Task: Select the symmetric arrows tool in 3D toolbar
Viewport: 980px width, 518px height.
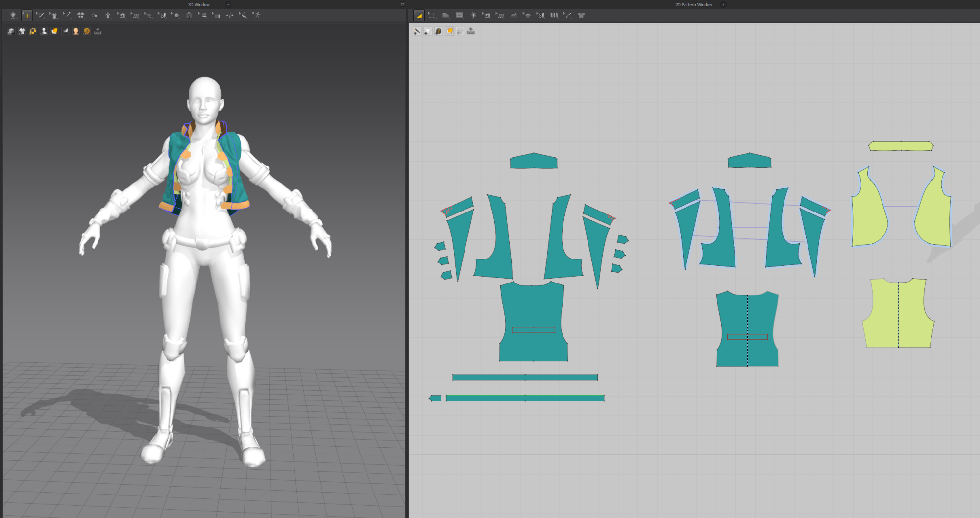Action: 229,16
